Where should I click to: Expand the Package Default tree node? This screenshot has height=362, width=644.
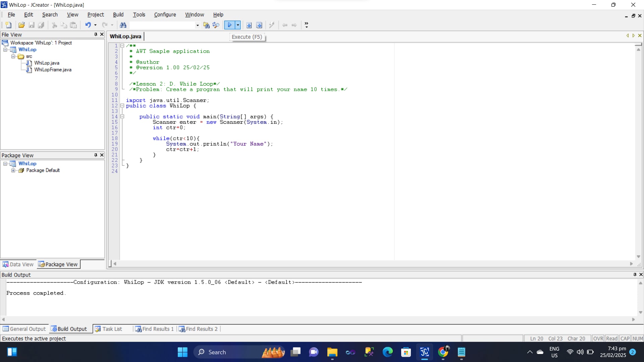click(x=13, y=170)
